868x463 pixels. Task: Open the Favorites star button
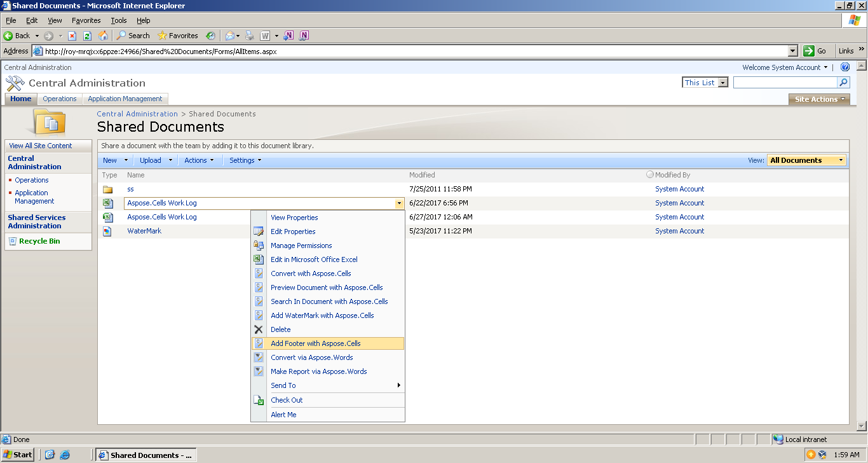pos(178,36)
